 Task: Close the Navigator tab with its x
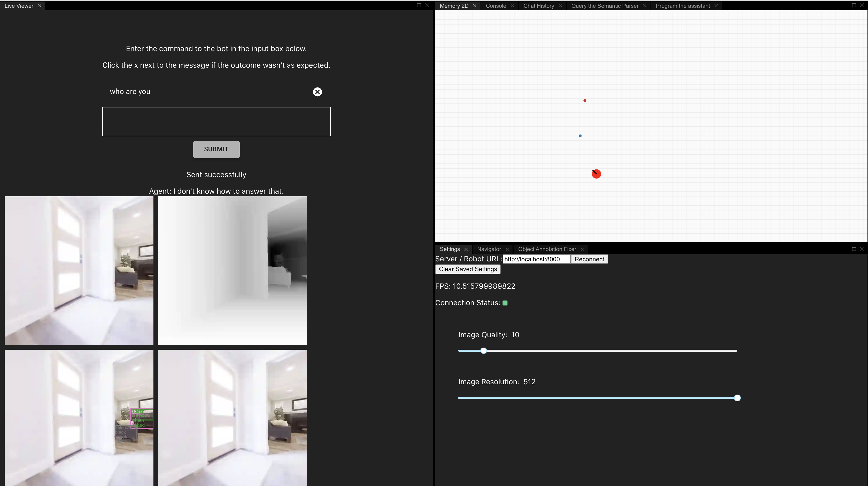point(507,249)
